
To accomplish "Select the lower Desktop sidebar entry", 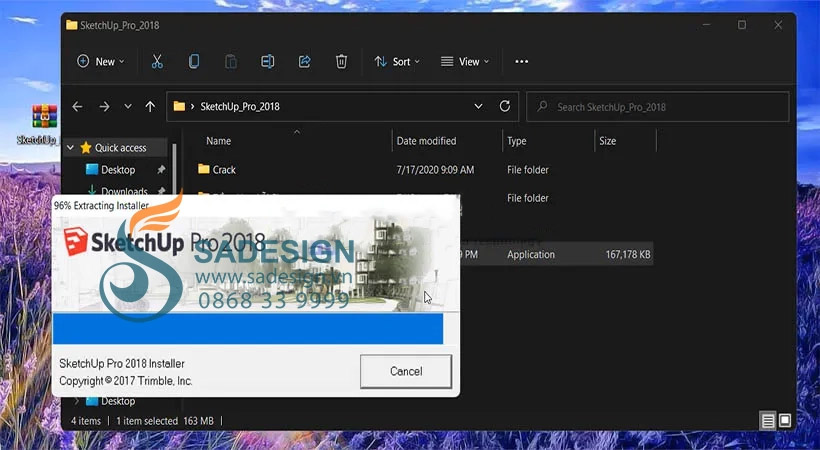I will tap(118, 401).
